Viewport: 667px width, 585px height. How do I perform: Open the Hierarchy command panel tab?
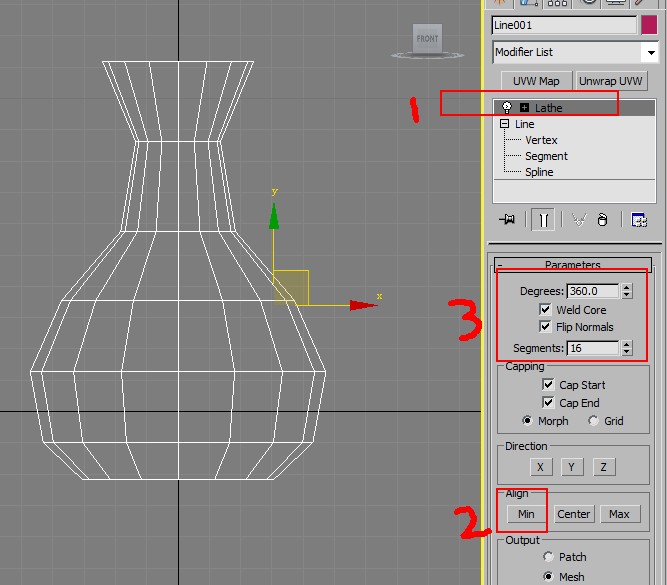[x=557, y=3]
